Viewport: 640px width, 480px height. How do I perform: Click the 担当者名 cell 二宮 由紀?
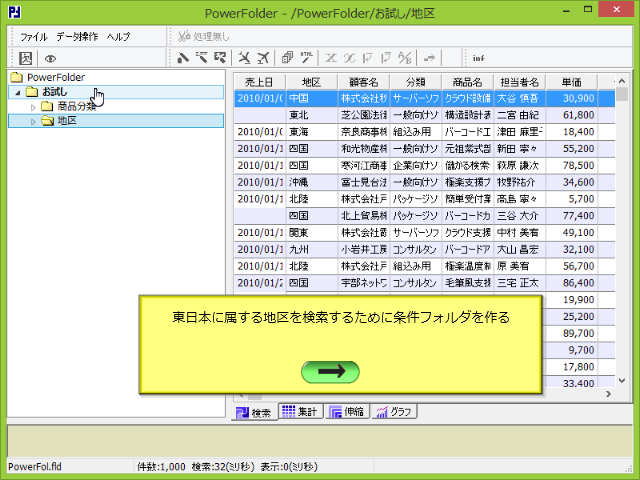[x=520, y=115]
